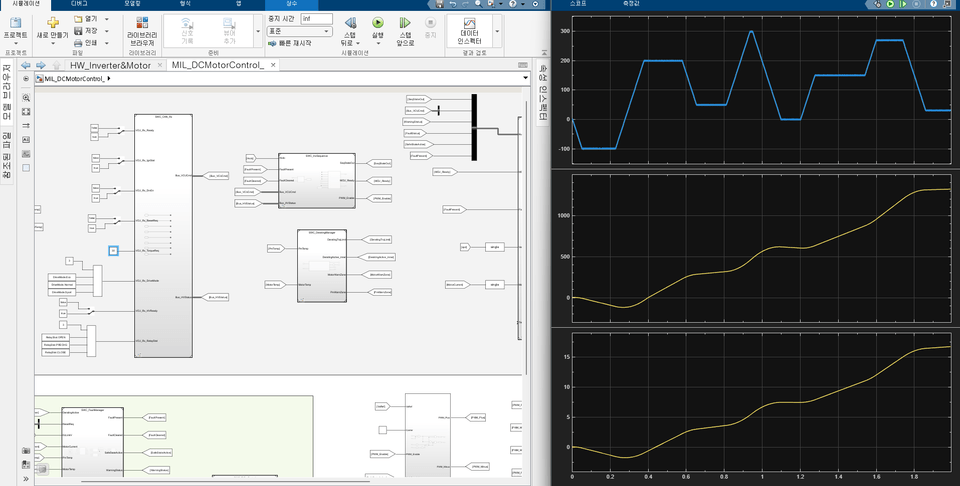The width and height of the screenshot is (960, 486).
Task: Close the MIL_DCMotorControl_ model tab
Action: click(x=273, y=65)
